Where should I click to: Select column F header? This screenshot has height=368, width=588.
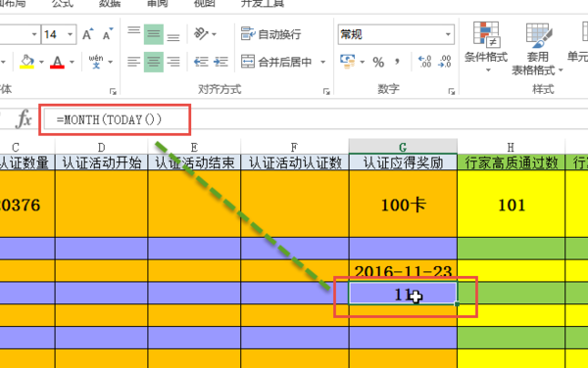[x=294, y=147]
